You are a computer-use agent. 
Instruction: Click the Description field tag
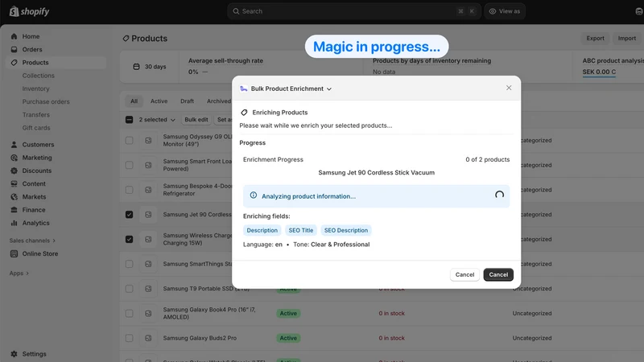point(262,230)
